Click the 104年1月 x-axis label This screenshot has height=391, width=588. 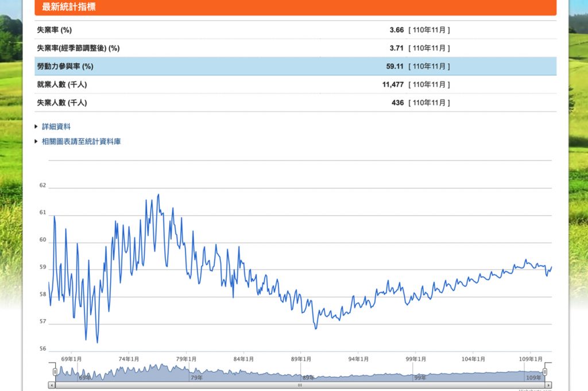473,359
